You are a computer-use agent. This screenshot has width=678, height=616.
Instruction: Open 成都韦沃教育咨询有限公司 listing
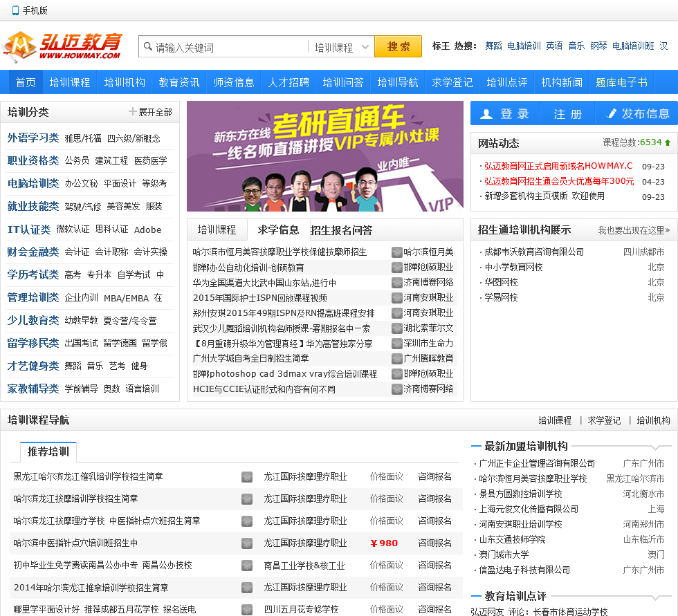pos(534,252)
